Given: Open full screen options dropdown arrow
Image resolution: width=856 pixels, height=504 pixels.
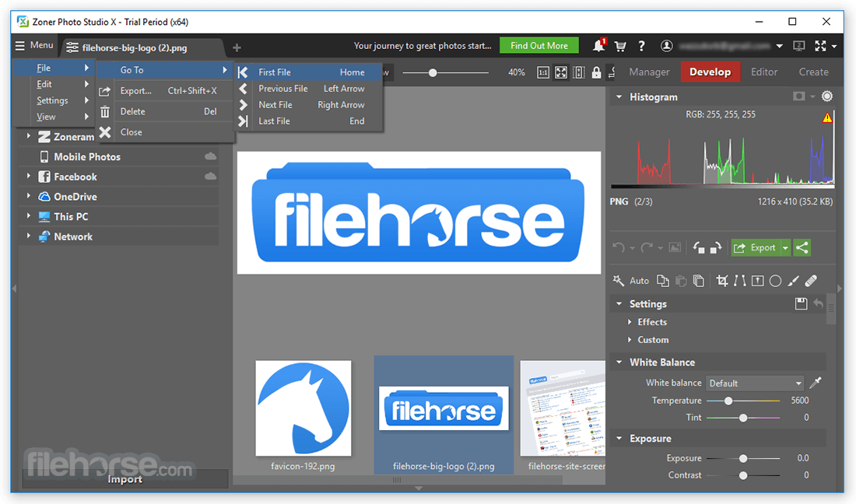Looking at the screenshot, I should [x=834, y=47].
